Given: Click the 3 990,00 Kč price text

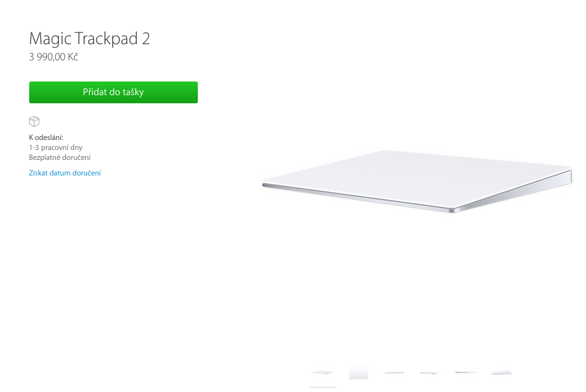Looking at the screenshot, I should [x=53, y=57].
